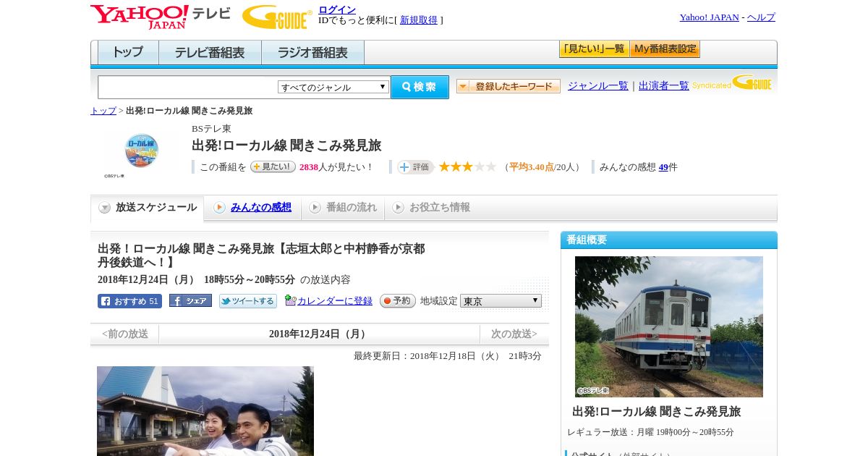The width and height of the screenshot is (868, 456).
Task: Click the sidebar 出発!ローカル線 聞きこみ発見旅 title
Action: click(x=656, y=411)
